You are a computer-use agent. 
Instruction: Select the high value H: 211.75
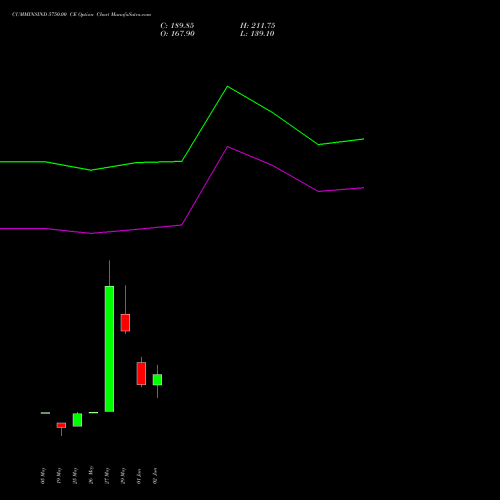(258, 26)
